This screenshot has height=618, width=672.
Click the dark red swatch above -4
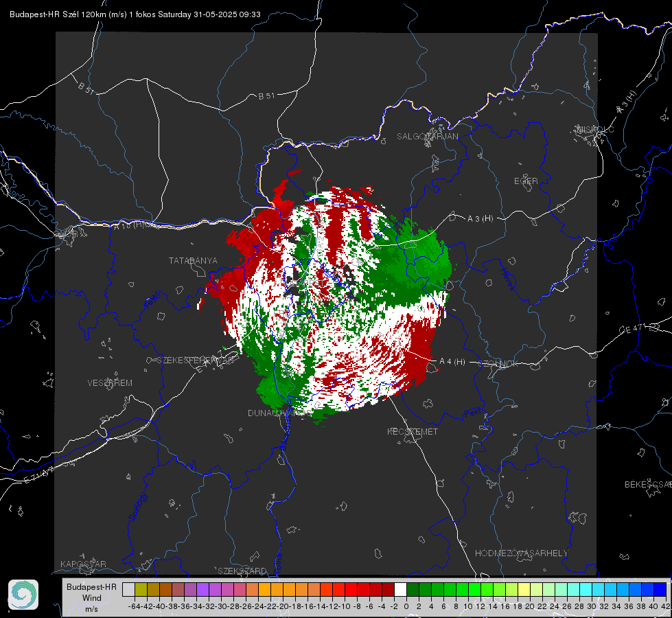point(388,589)
